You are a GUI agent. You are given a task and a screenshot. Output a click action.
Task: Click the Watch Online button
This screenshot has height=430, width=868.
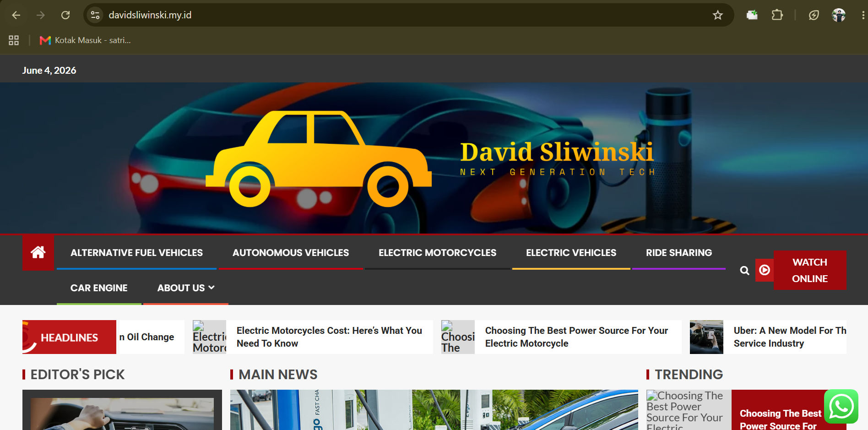tap(810, 270)
